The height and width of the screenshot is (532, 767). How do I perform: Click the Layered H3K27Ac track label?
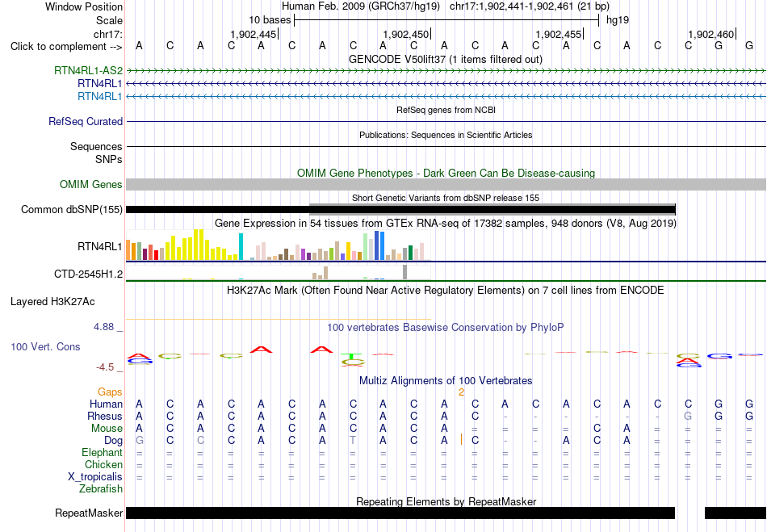tap(52, 301)
